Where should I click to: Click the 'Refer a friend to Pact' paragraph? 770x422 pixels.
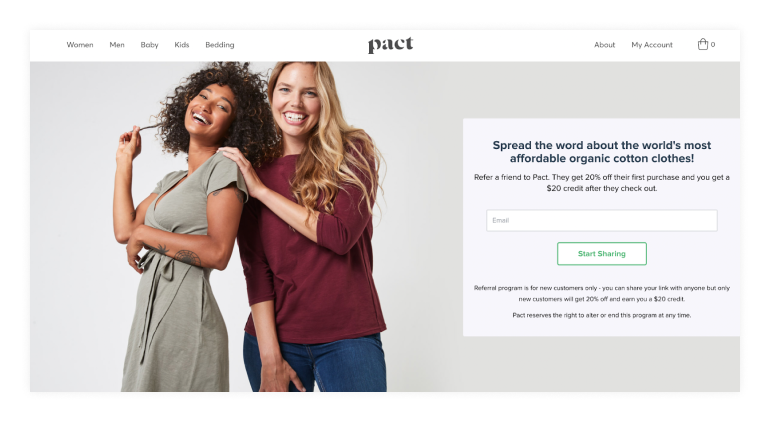tap(602, 183)
